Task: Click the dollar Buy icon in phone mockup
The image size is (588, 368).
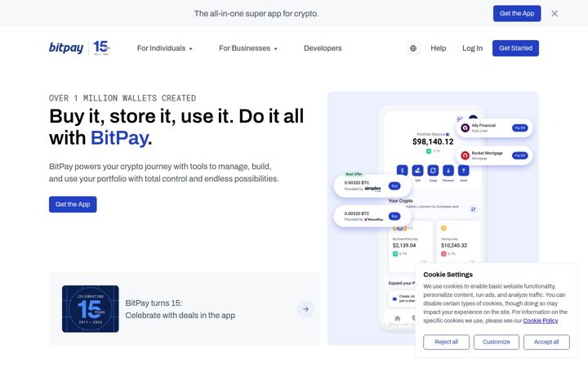Action: tap(402, 170)
